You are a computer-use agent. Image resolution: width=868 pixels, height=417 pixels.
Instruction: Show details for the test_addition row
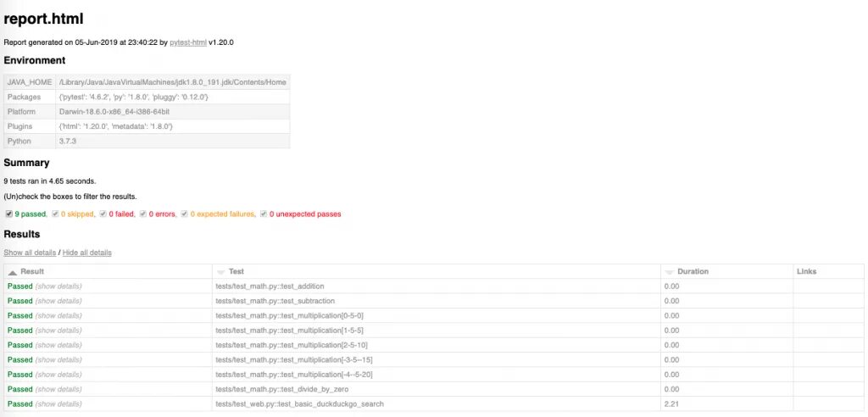click(58, 286)
